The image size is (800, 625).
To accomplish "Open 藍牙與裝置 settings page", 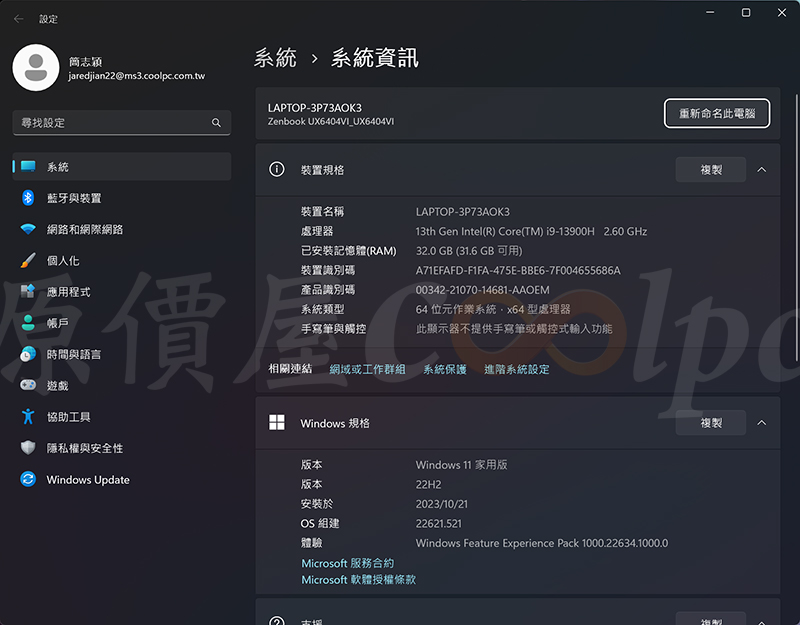I will coord(121,198).
